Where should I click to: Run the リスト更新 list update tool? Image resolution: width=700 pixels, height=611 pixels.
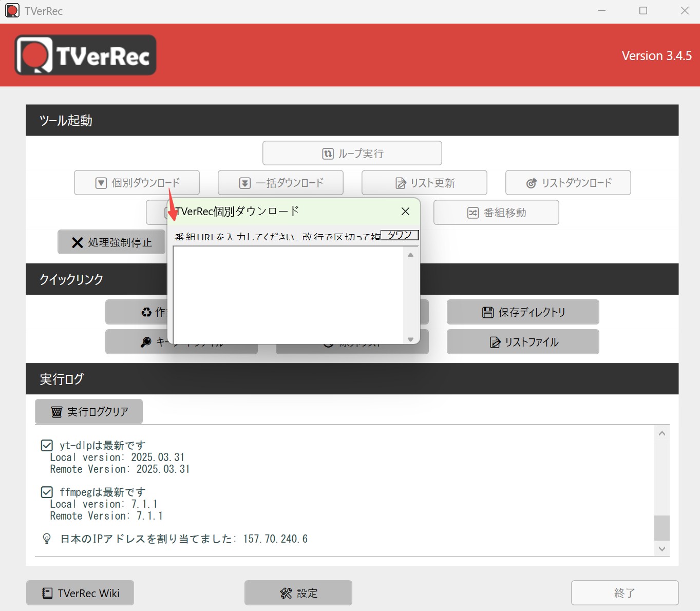point(424,183)
